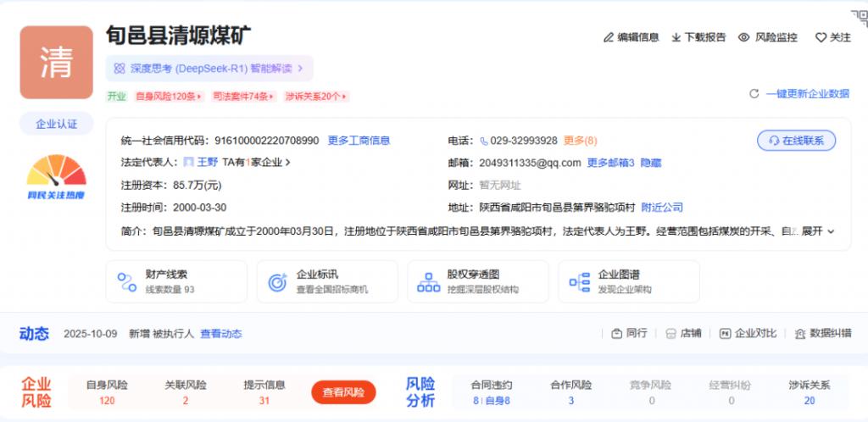Image resolution: width=868 pixels, height=422 pixels.
Task: Click the download report icon
Action: 676,37
